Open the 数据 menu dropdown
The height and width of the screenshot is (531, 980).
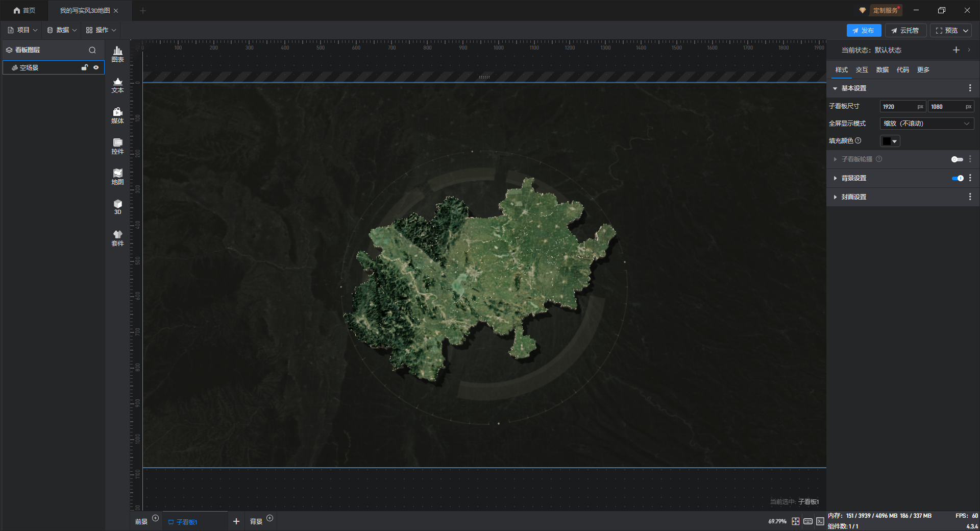[x=62, y=30]
